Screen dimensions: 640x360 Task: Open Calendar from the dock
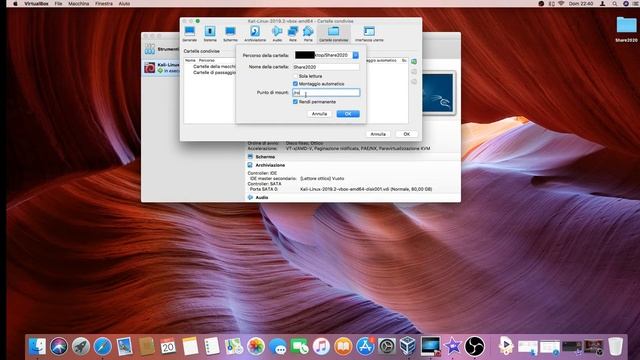(168, 346)
